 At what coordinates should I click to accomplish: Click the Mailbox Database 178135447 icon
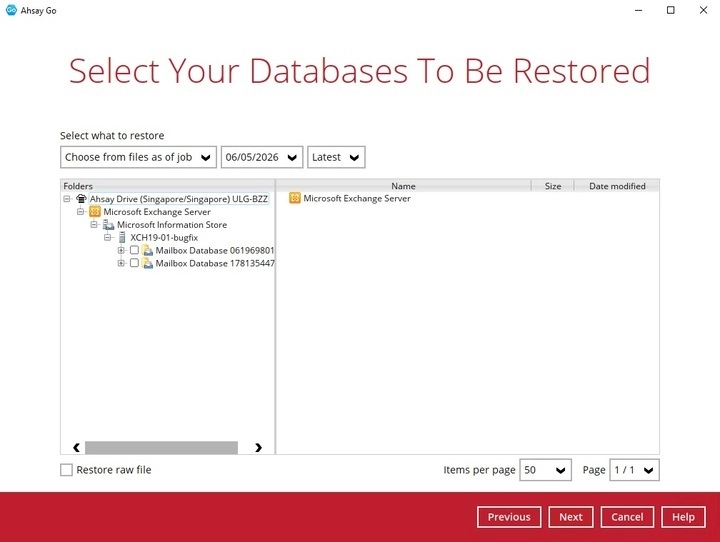(147, 263)
